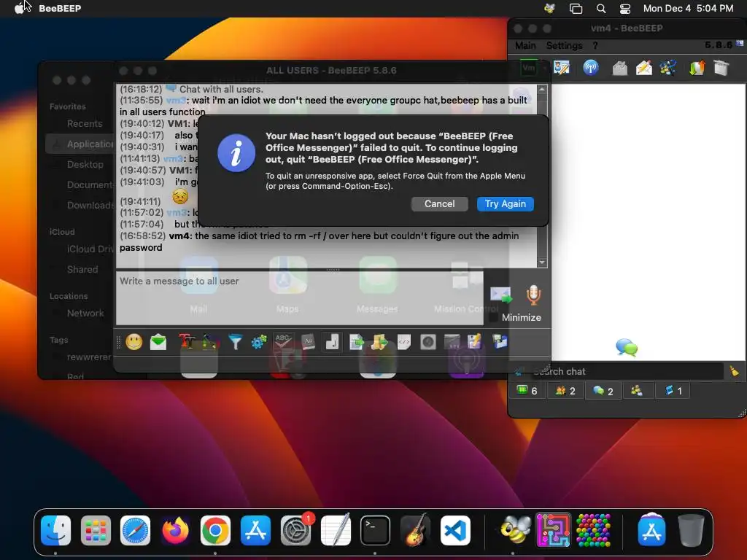
Task: Click the microphone voice message icon
Action: point(533,295)
